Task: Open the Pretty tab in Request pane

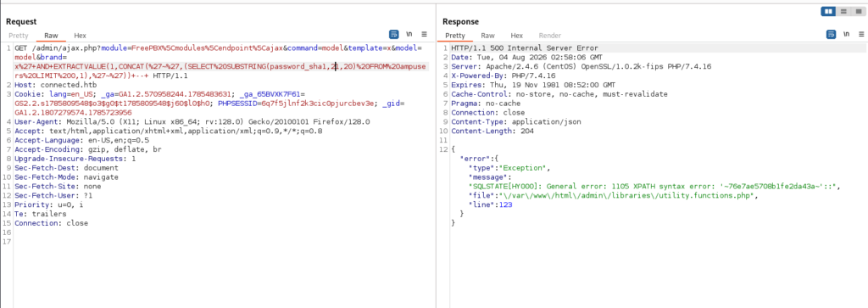Action: pos(19,36)
